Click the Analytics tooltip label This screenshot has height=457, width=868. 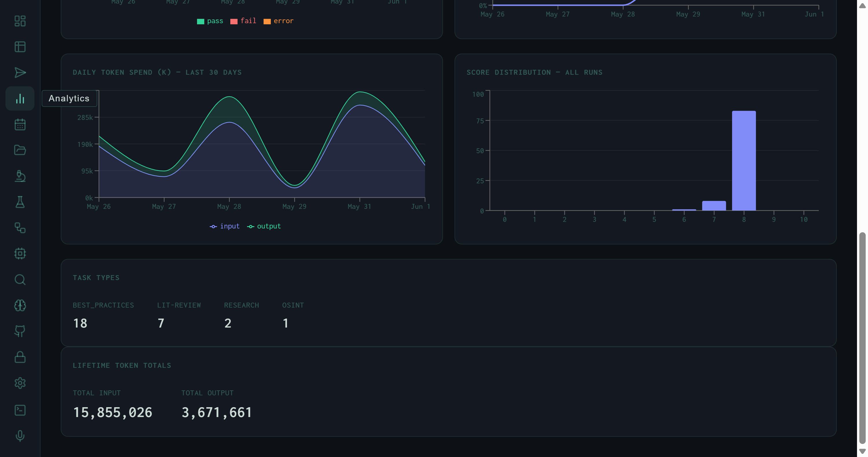pos(69,98)
